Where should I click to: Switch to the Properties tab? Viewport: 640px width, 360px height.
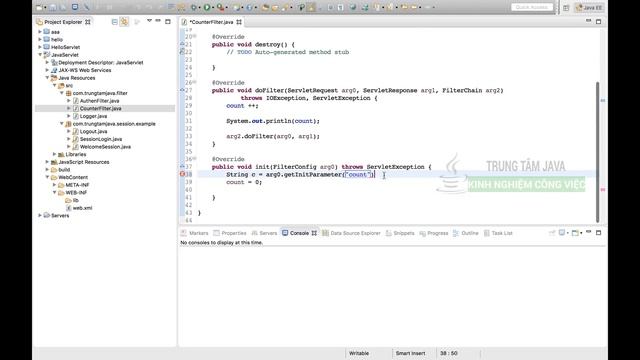230,233
